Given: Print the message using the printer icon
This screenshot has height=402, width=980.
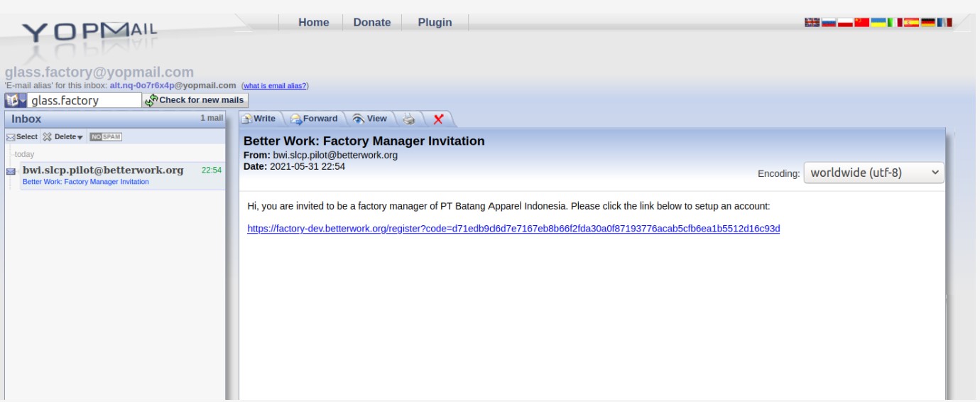Looking at the screenshot, I should tap(409, 119).
